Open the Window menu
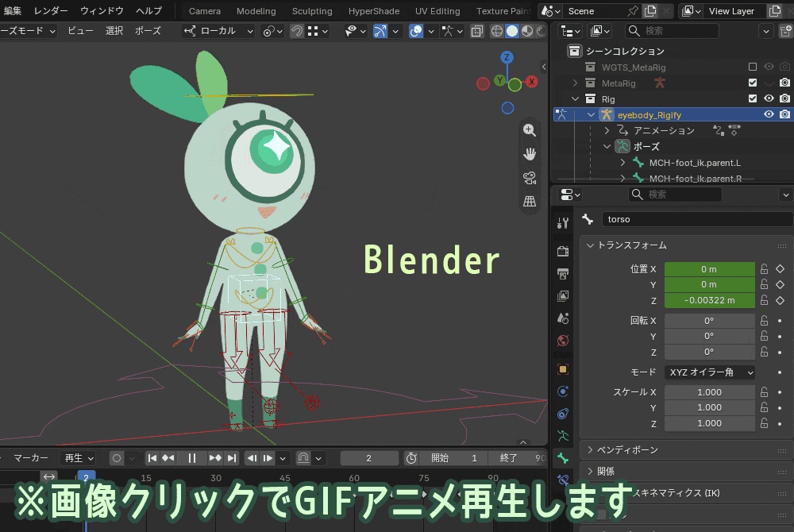 [x=102, y=10]
